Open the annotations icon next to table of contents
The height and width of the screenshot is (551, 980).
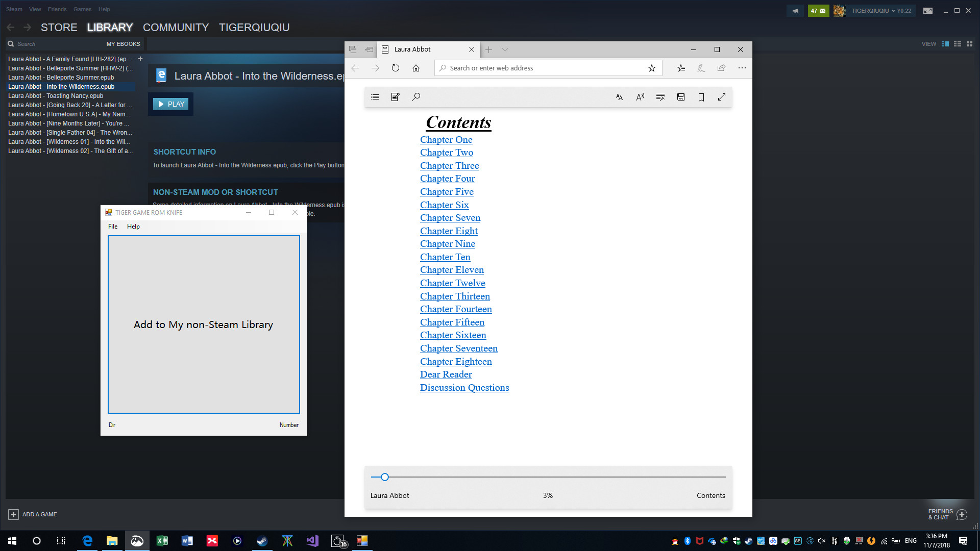pos(395,97)
